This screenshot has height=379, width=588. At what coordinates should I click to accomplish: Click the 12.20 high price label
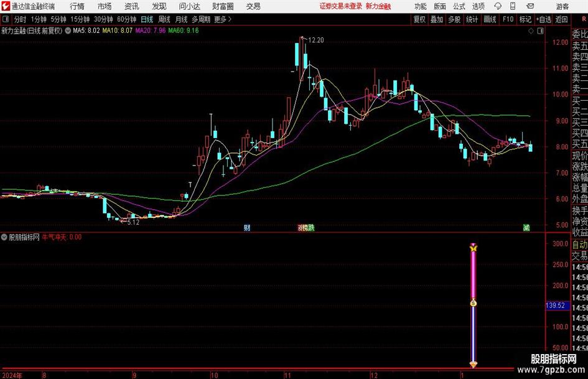pyautogui.click(x=315, y=40)
